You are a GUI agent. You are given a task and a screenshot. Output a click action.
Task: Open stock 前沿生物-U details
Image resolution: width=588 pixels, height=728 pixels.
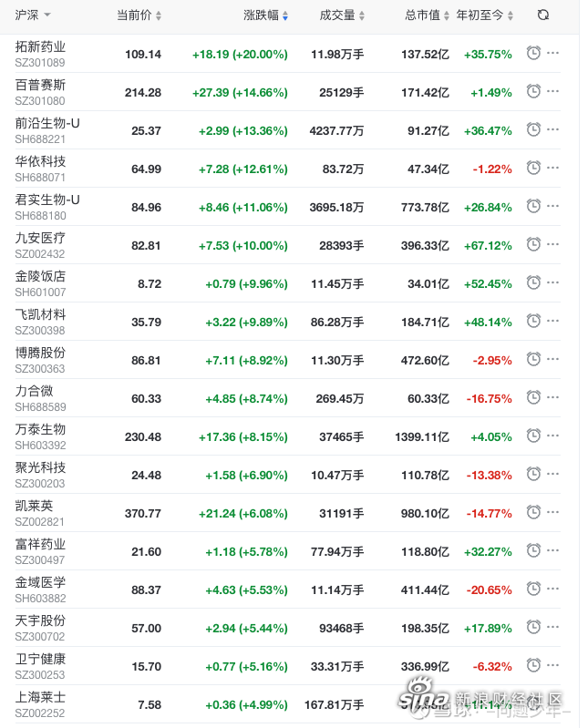[47, 124]
